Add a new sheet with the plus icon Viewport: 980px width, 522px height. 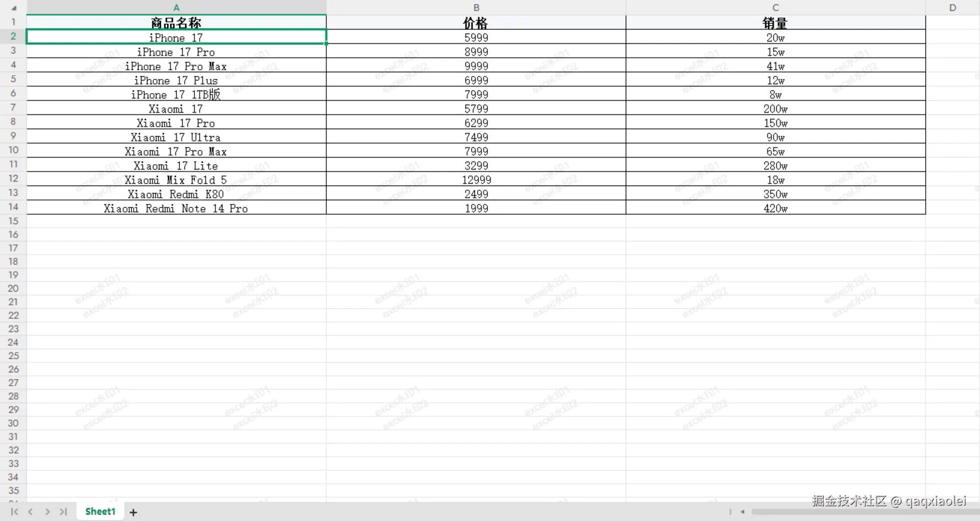(133, 512)
